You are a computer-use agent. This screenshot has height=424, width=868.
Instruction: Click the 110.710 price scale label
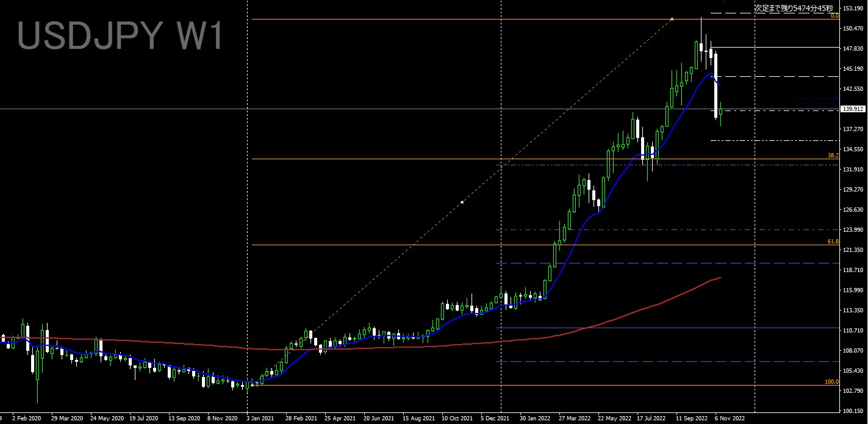point(854,331)
